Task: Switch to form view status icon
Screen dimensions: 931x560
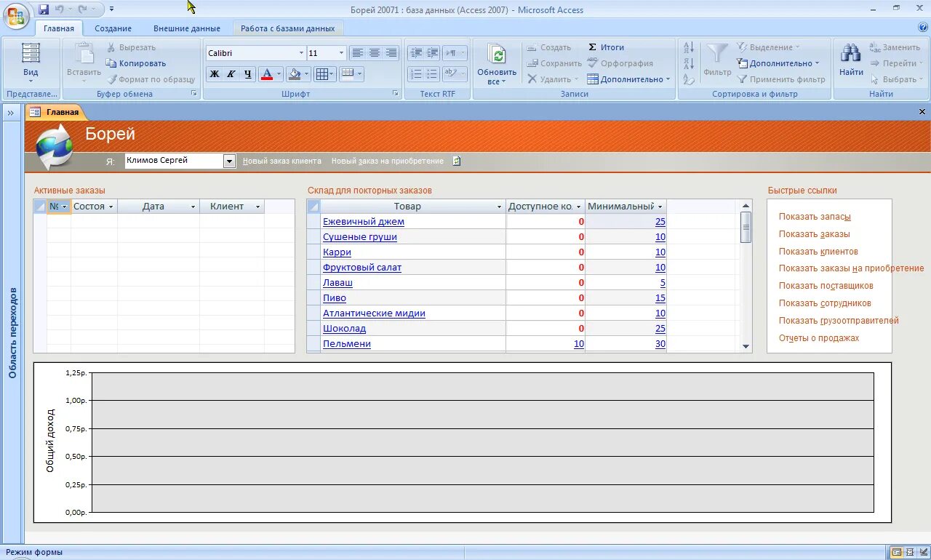Action: click(x=897, y=553)
